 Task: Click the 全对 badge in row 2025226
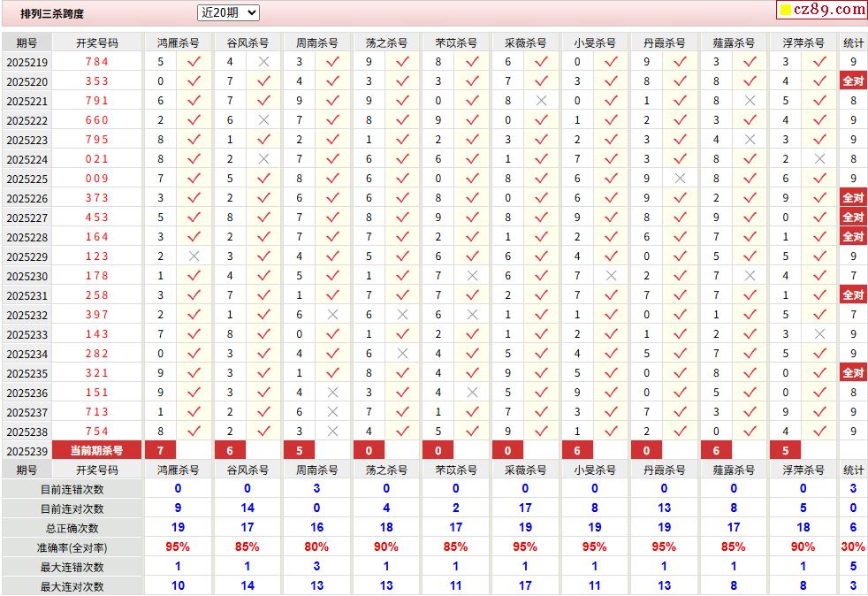(853, 198)
